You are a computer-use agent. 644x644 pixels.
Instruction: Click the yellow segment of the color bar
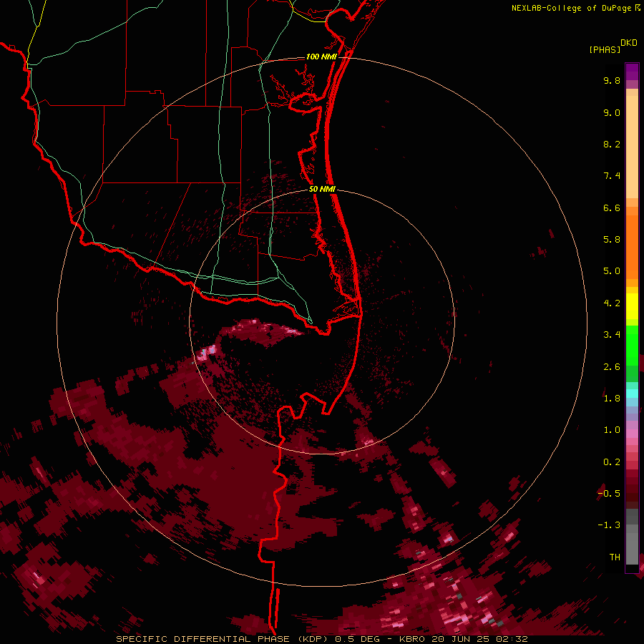pos(632,306)
